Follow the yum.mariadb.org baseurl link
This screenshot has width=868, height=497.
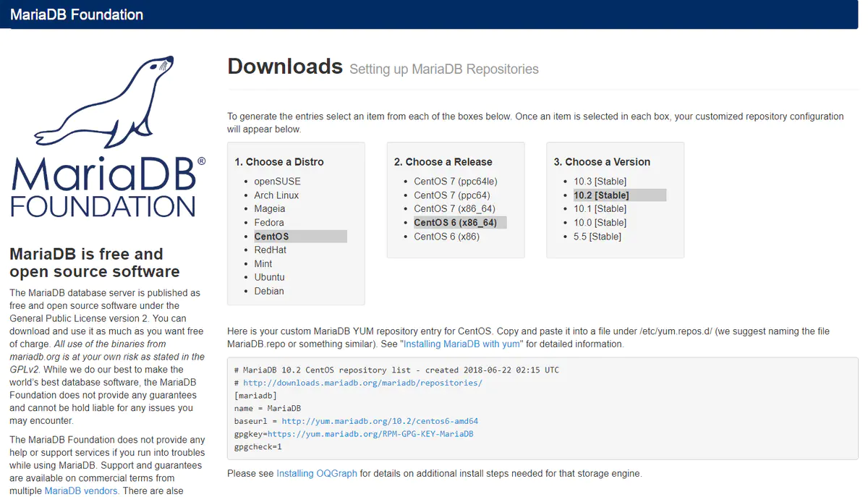tap(380, 421)
